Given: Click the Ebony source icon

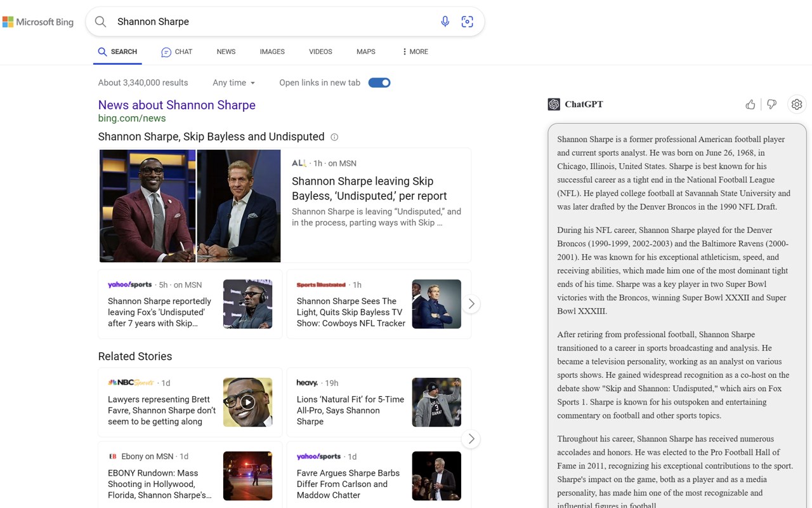Looking at the screenshot, I should pos(113,457).
